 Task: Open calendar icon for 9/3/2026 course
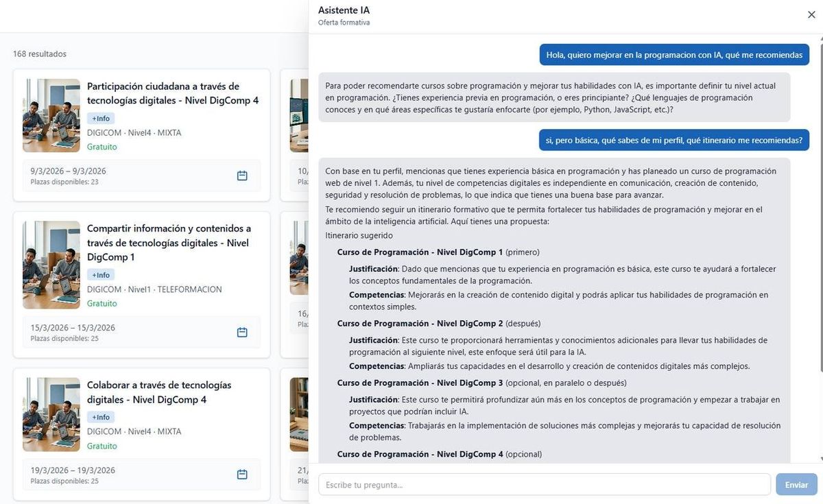pos(242,176)
